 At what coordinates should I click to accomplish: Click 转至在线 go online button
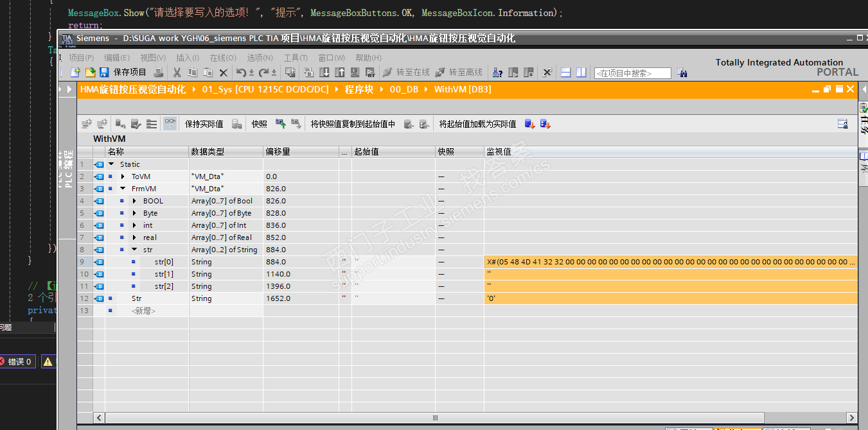pos(406,73)
